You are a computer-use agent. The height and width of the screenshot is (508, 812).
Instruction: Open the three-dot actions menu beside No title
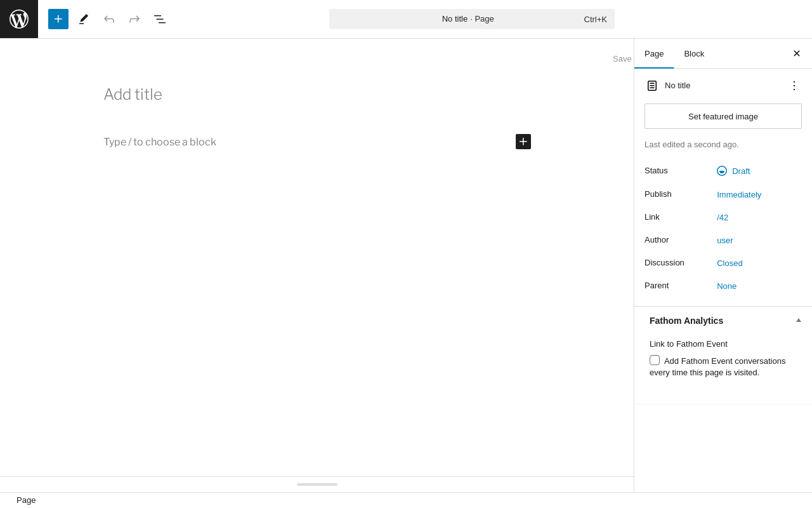pyautogui.click(x=794, y=86)
